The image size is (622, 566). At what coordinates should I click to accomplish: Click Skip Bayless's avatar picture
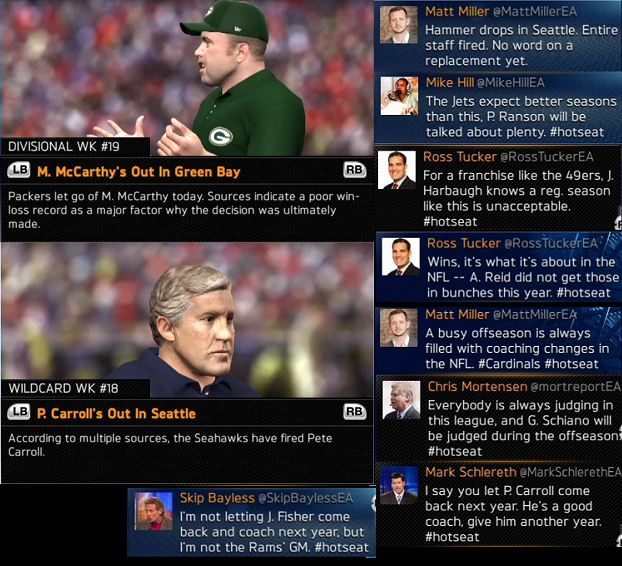click(154, 511)
